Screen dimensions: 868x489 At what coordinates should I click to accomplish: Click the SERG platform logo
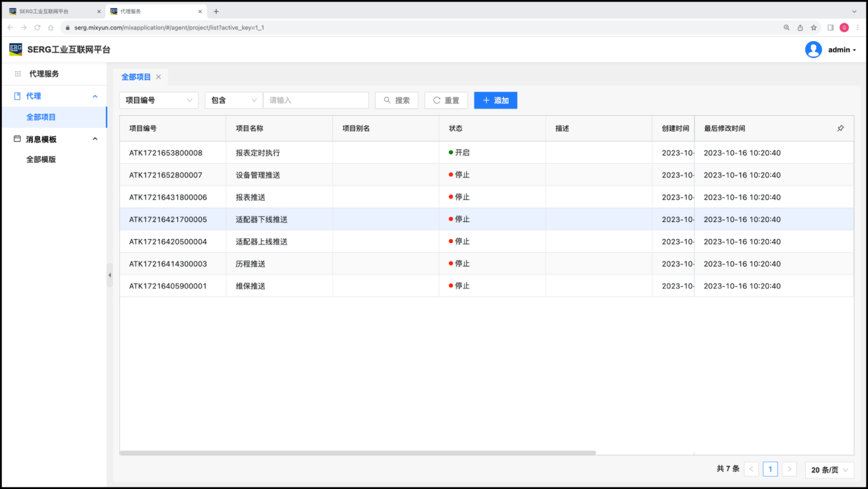click(15, 49)
